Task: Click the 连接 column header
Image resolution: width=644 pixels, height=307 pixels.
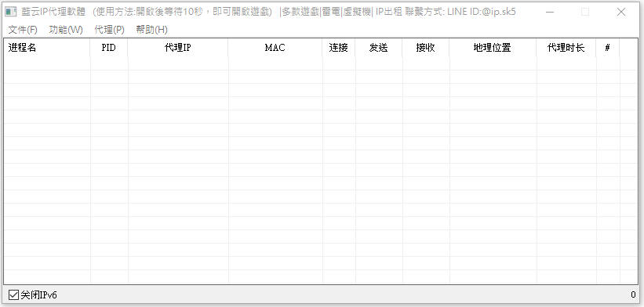Action: coord(339,48)
